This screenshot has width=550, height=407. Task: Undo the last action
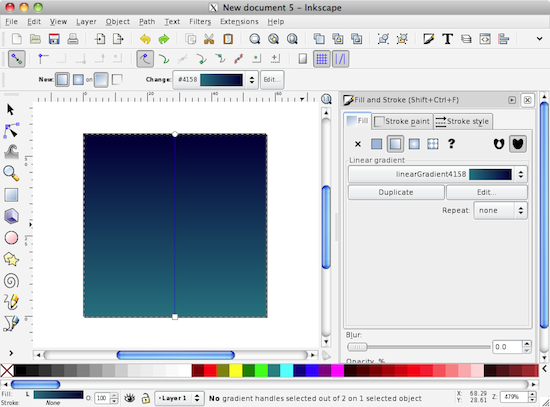tap(145, 39)
